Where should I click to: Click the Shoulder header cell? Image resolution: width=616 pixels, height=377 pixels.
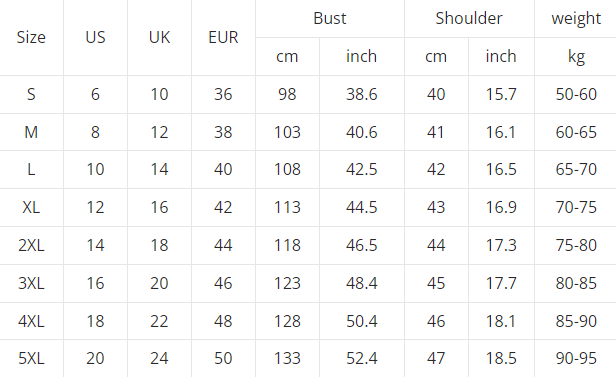pos(469,18)
